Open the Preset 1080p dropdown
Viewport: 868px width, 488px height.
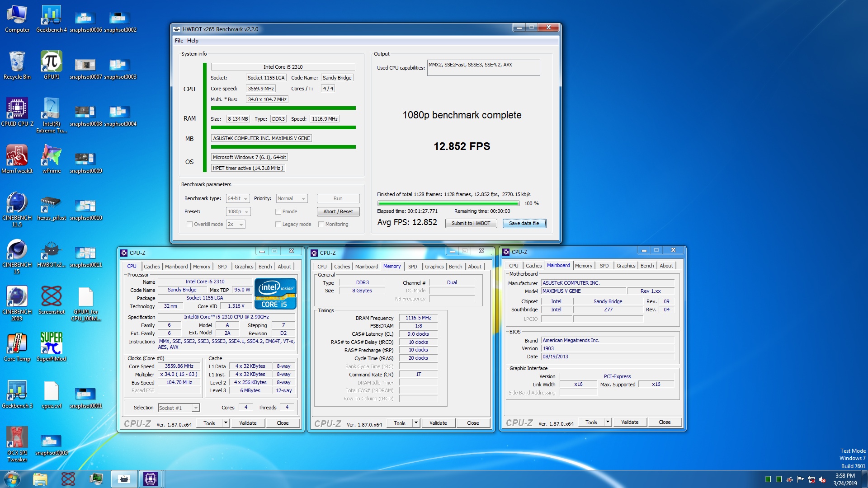click(238, 211)
